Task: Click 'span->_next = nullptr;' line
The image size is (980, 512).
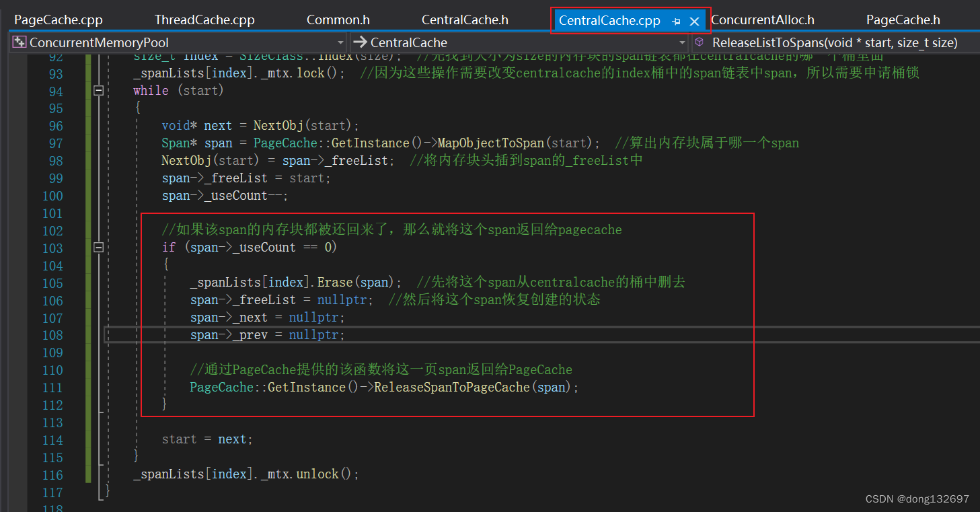Action: pos(268,318)
